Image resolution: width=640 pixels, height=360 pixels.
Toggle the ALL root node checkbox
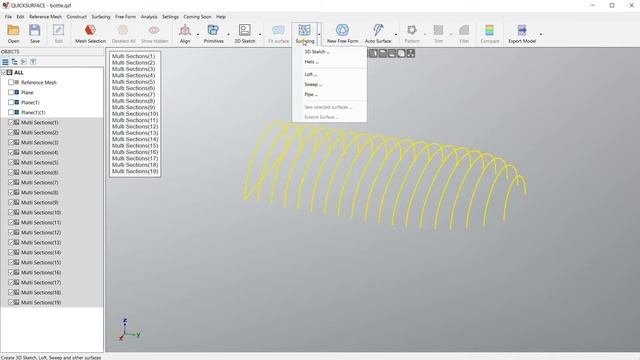[4, 72]
